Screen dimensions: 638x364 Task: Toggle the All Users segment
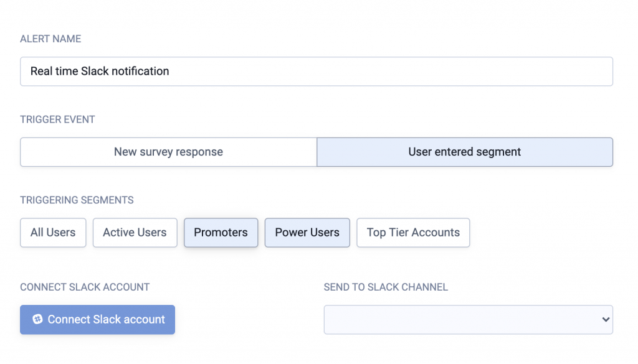[53, 233]
